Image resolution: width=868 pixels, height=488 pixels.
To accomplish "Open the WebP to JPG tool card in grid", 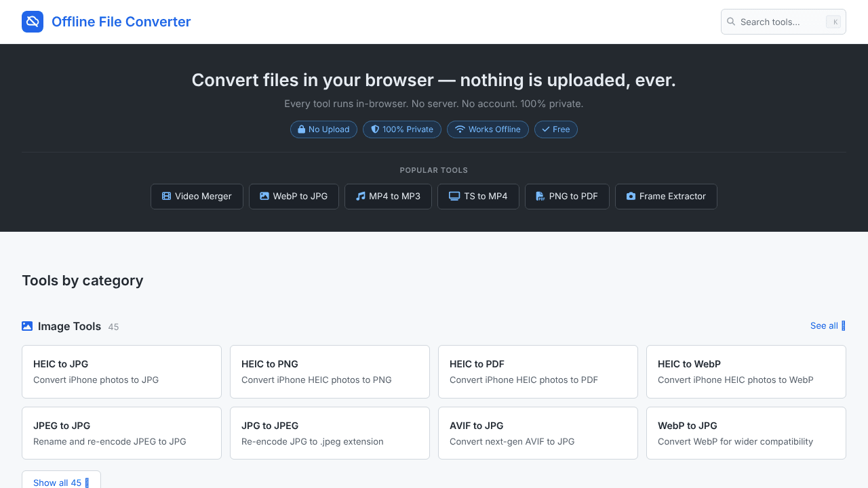I will pos(746,433).
